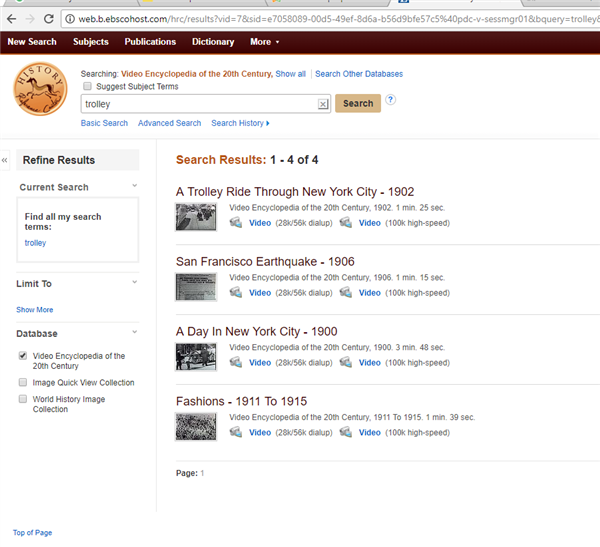This screenshot has width=600, height=547.
Task: Enable Suggest Subject Terms checkbox
Action: (x=87, y=86)
